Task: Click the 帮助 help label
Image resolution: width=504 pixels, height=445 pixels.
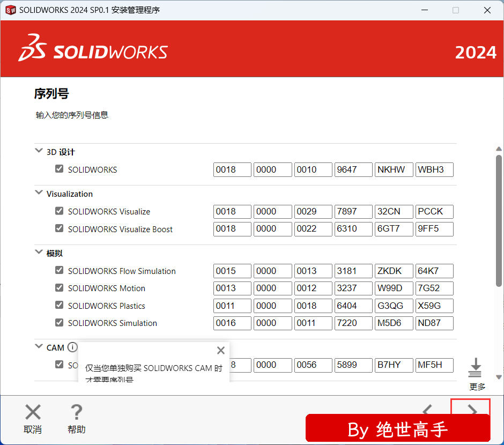Action: [x=77, y=429]
